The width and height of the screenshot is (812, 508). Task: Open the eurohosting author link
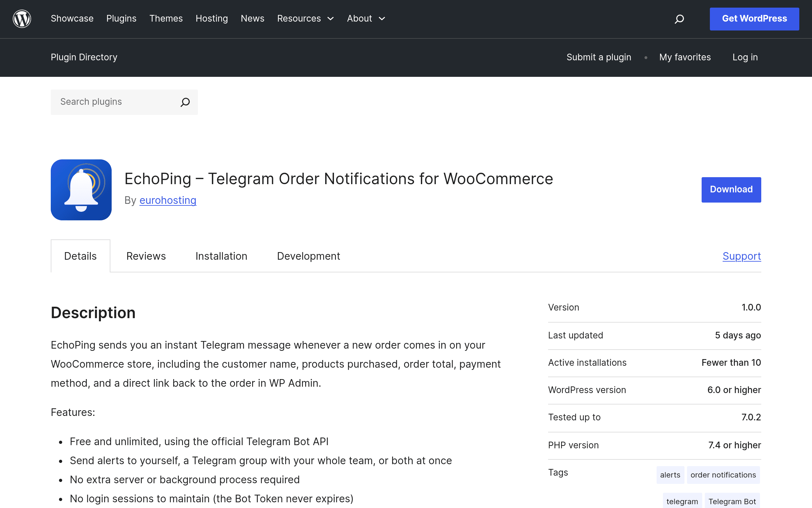click(x=168, y=200)
